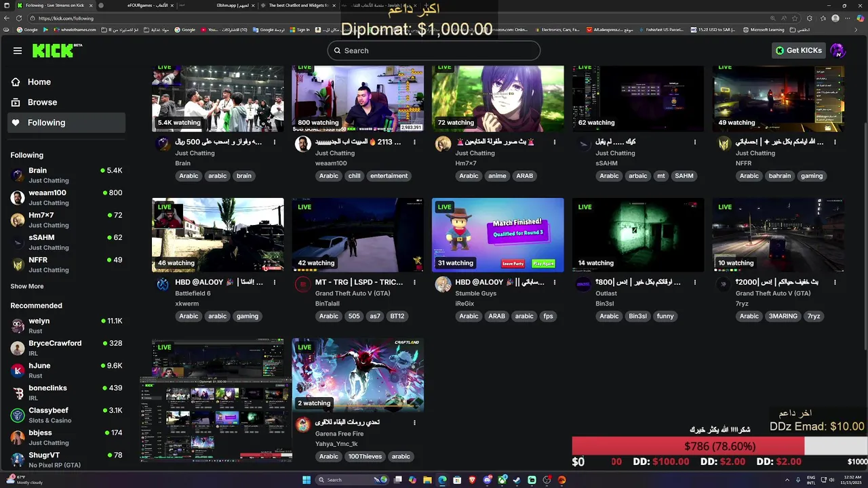Open weaam100 channel in Following list
This screenshot has width=868, height=488.
point(66,197)
